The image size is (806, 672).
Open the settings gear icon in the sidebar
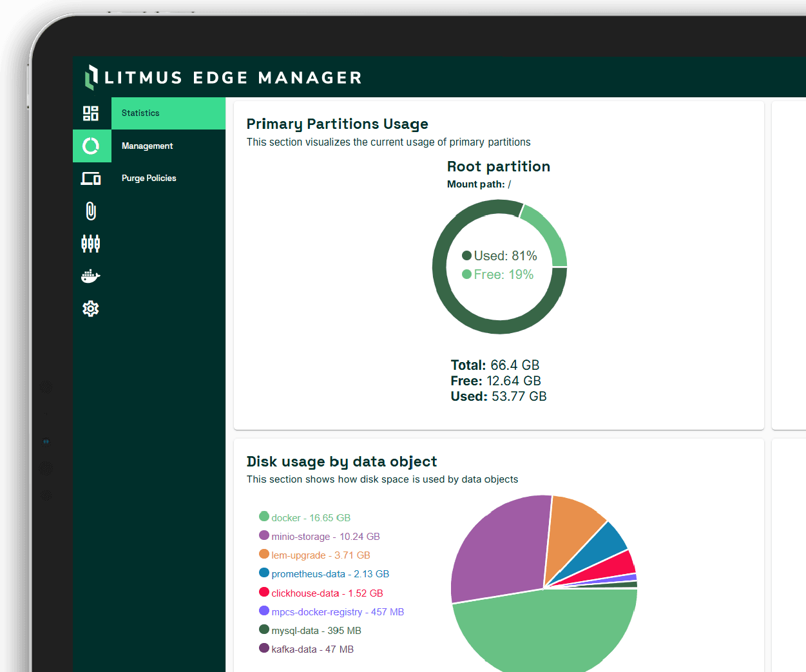(x=91, y=309)
